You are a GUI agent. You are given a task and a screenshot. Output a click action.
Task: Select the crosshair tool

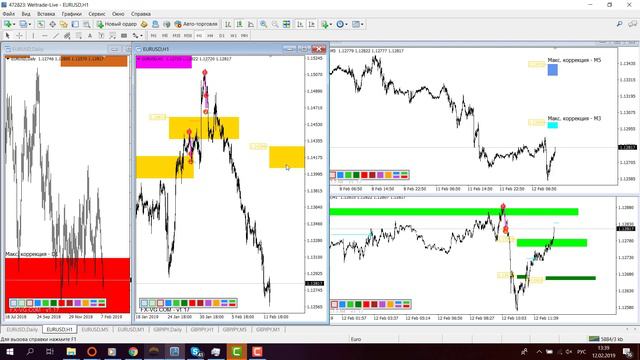19,36
